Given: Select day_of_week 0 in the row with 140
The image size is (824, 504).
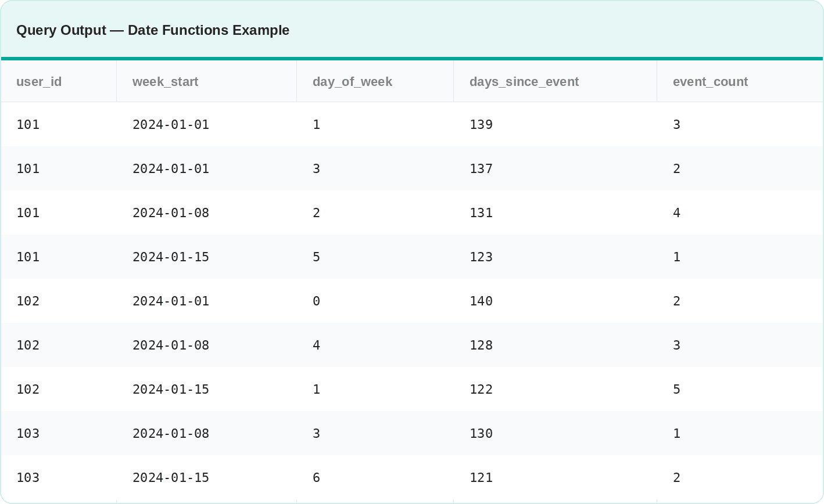Looking at the screenshot, I should 316,301.
